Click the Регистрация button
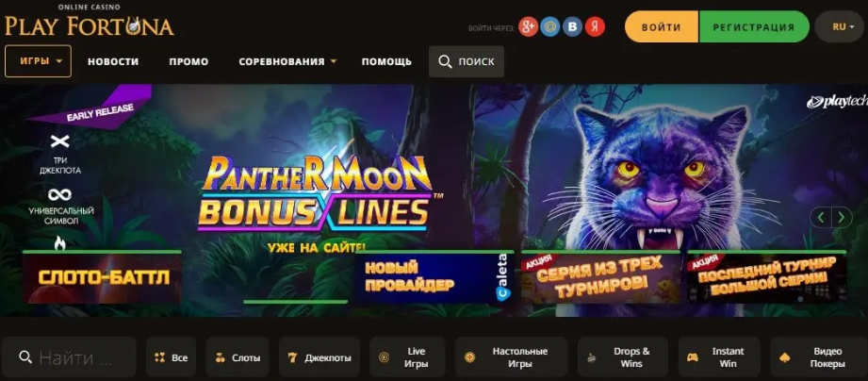This screenshot has width=868, height=381. click(x=754, y=26)
